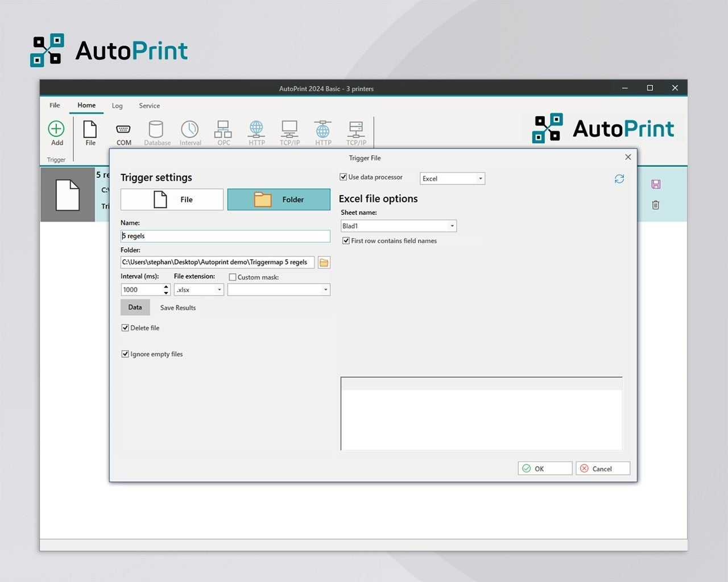728x582 pixels.
Task: Click the green Add trigger icon
Action: [56, 130]
